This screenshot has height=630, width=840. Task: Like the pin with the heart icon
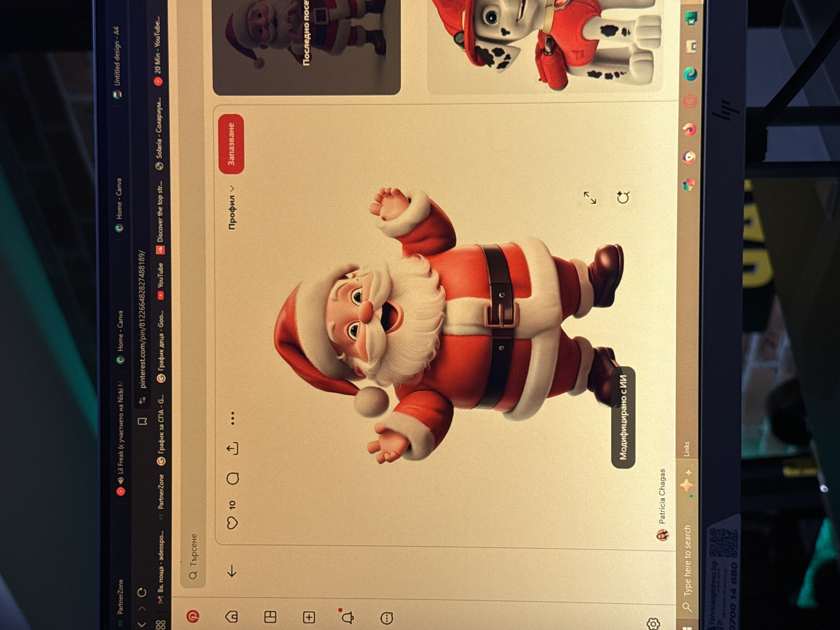(x=232, y=522)
